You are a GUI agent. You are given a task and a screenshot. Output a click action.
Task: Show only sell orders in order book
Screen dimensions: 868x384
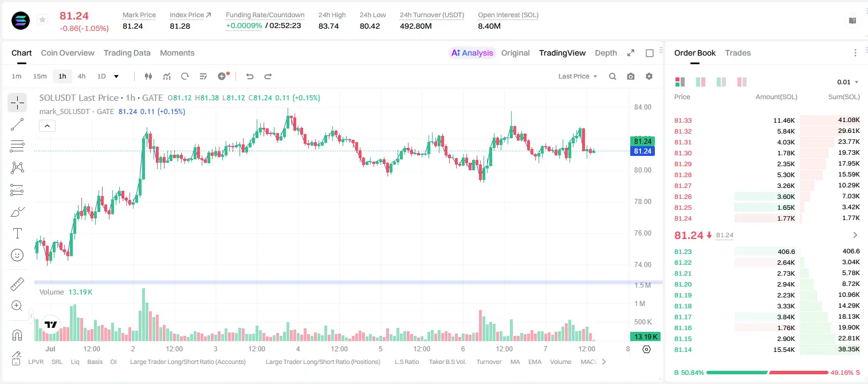coord(742,82)
